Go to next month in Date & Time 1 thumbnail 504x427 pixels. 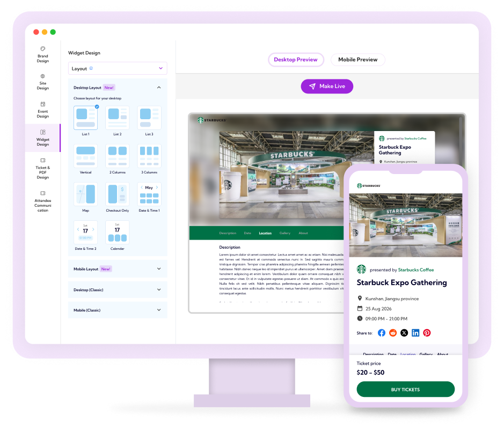(157, 187)
